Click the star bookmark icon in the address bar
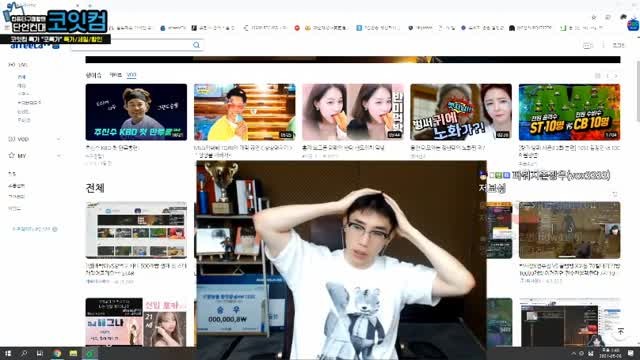This screenshot has width=640, height=360. [x=594, y=17]
